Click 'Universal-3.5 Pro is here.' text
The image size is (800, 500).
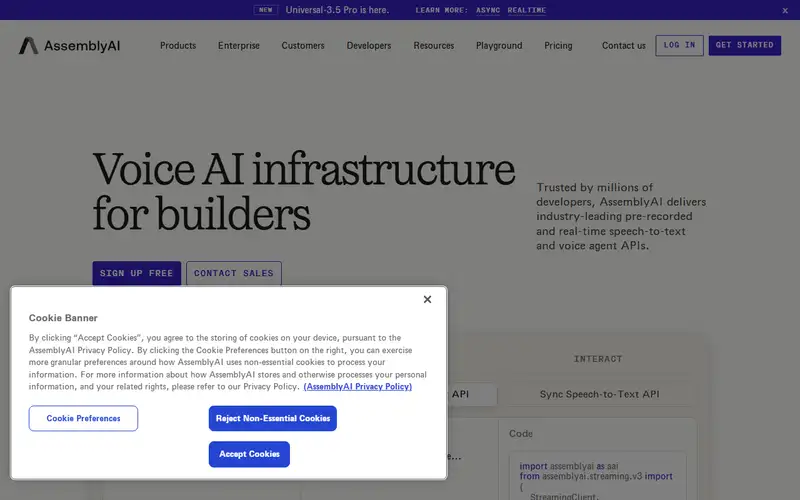tap(337, 10)
